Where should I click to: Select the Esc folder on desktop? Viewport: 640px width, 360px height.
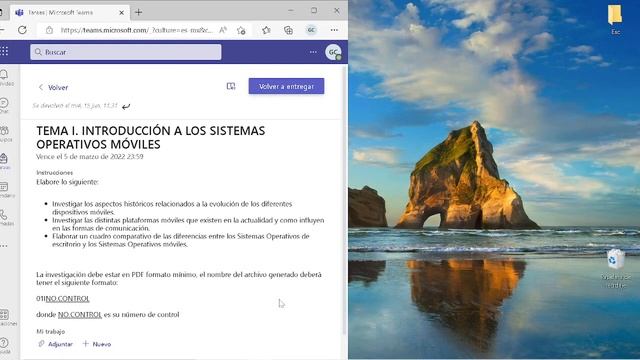click(x=615, y=19)
